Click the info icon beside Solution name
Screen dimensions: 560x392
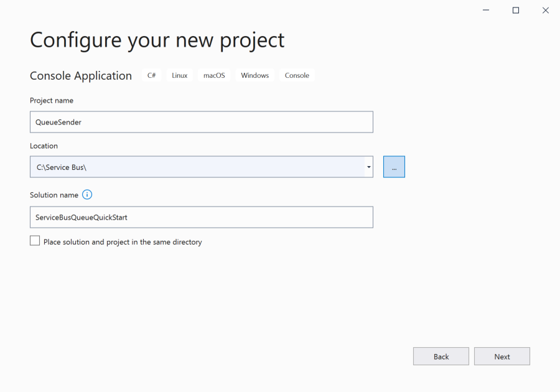[87, 194]
